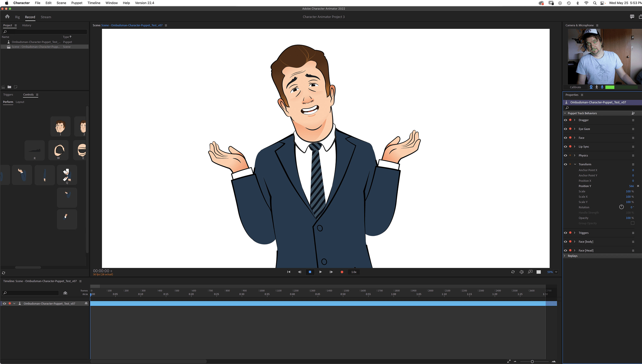The image size is (642, 364).
Task: Toggle body tracker input icon
Action: click(x=596, y=87)
